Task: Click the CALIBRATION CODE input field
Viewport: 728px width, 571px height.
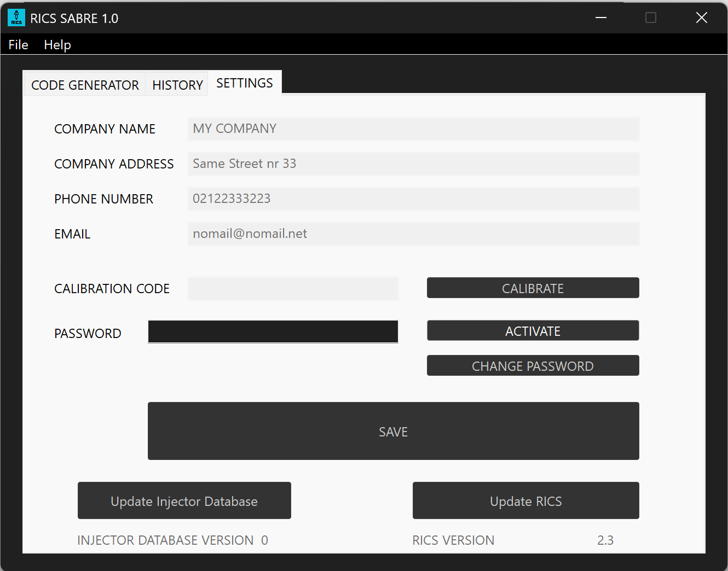Action: click(293, 289)
